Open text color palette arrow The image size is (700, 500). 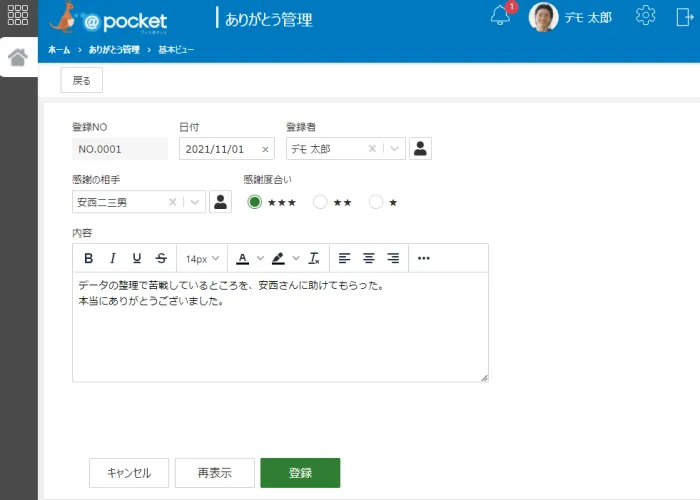(260, 258)
